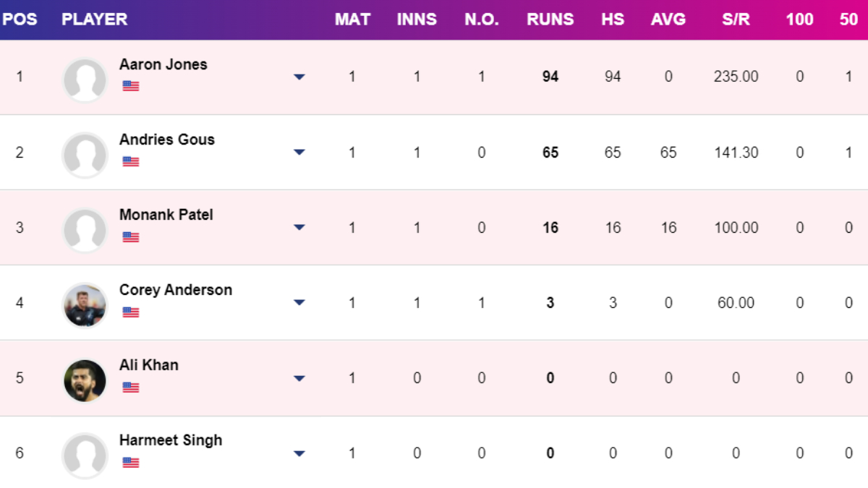Image resolution: width=868 pixels, height=488 pixels.
Task: Expand Ali Khan's row details arrow
Action: point(299,378)
